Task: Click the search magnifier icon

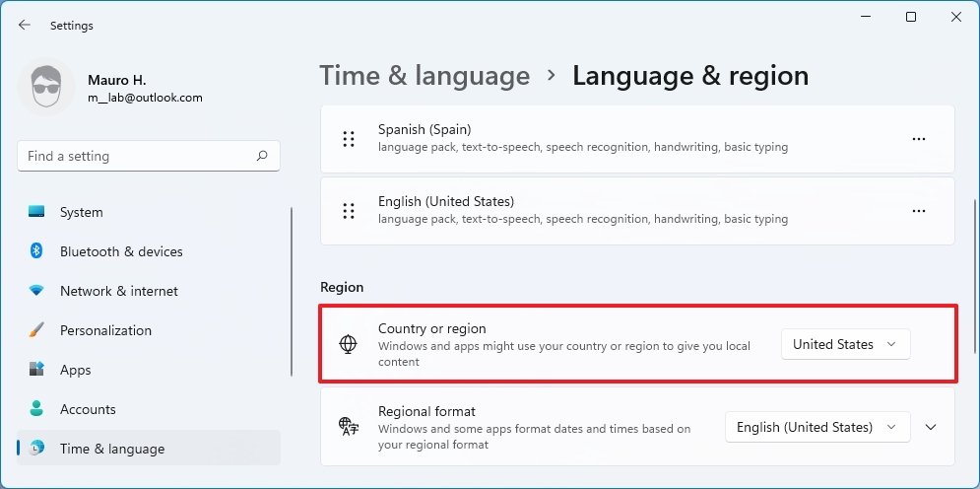Action: click(x=262, y=156)
